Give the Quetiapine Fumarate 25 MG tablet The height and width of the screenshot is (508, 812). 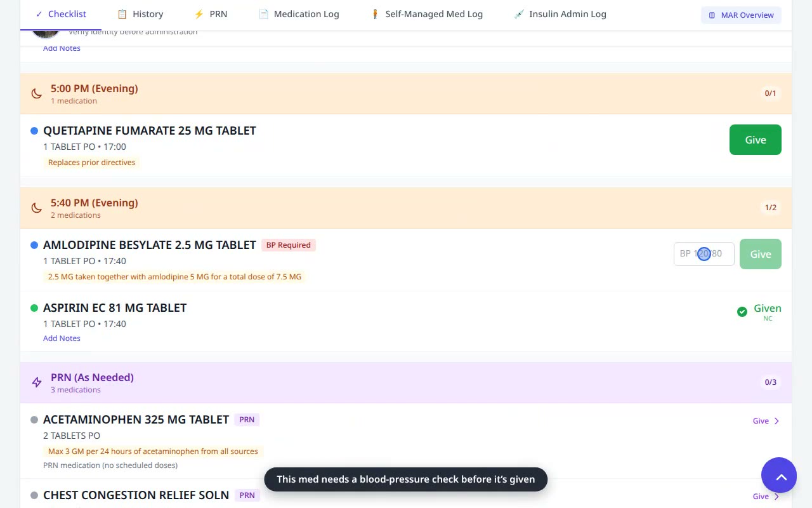point(756,140)
